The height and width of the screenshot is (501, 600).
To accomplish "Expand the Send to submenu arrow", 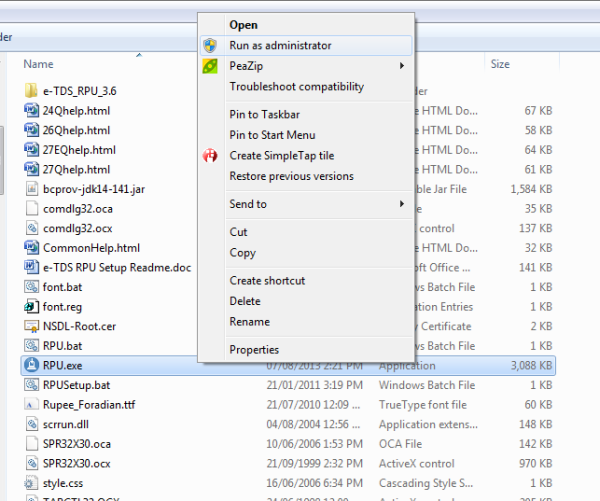I will (402, 204).
